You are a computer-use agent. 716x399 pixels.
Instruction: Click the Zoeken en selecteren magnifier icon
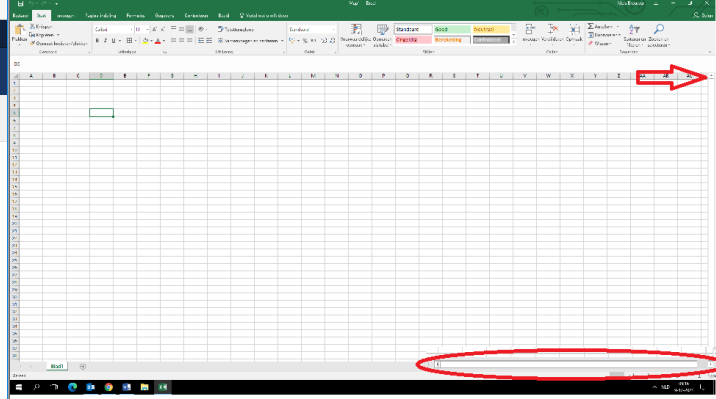coord(658,30)
